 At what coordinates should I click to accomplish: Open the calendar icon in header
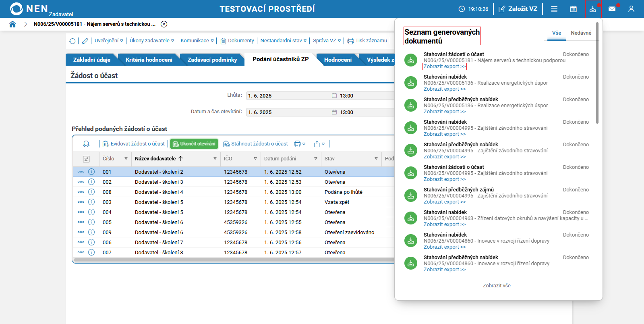[573, 9]
